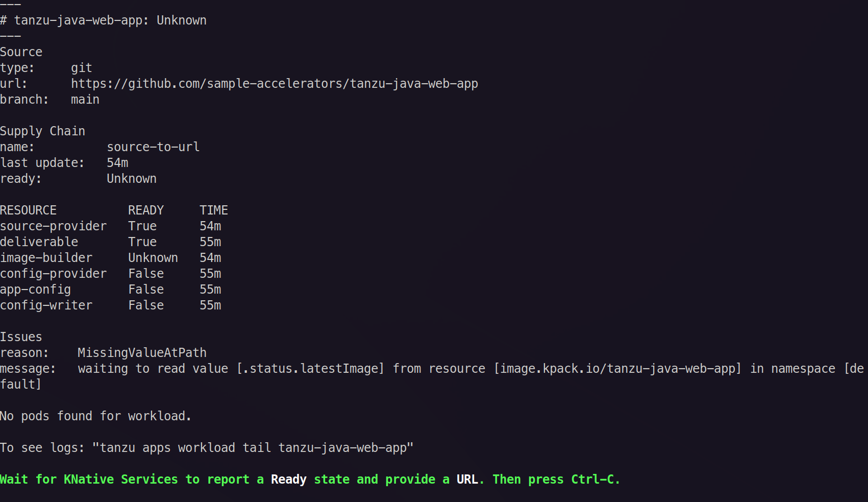Click the "name:" label under Supply Chain
The image size is (868, 502).
[x=17, y=147]
